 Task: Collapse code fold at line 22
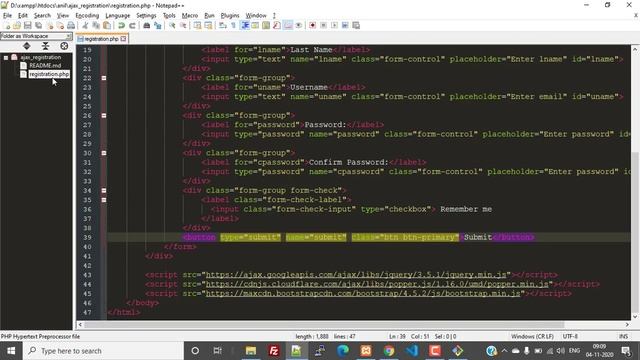[x=104, y=78]
